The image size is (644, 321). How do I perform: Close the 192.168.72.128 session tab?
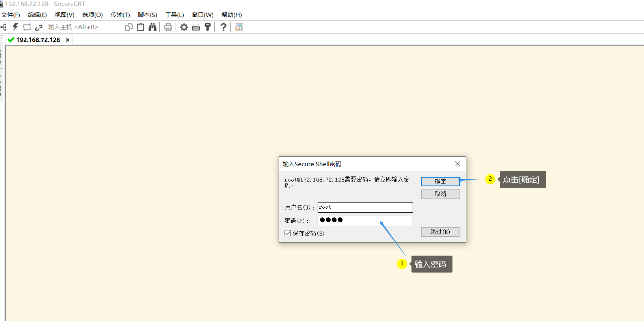click(68, 40)
